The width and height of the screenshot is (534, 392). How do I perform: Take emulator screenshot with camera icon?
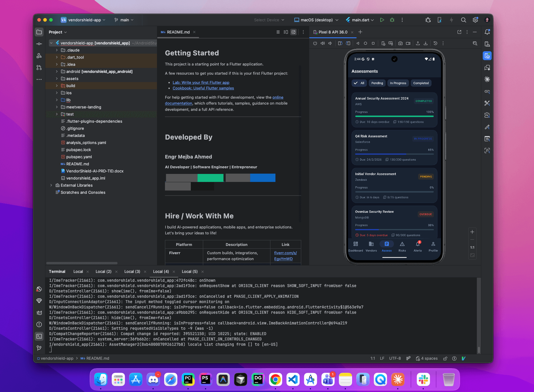pyautogui.click(x=400, y=43)
